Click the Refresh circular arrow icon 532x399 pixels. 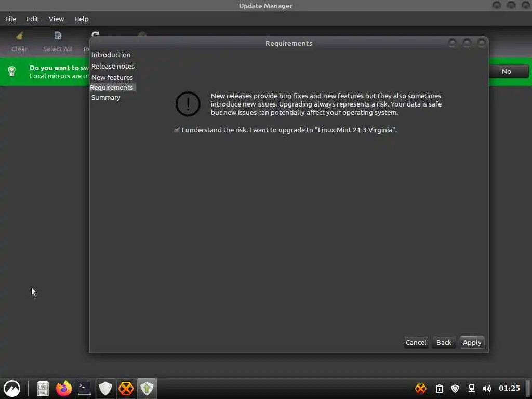[96, 34]
